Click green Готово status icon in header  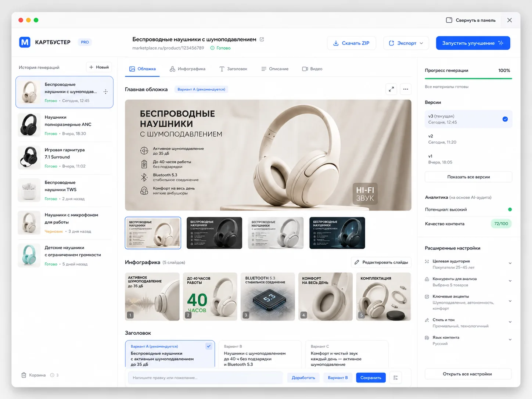pos(212,48)
